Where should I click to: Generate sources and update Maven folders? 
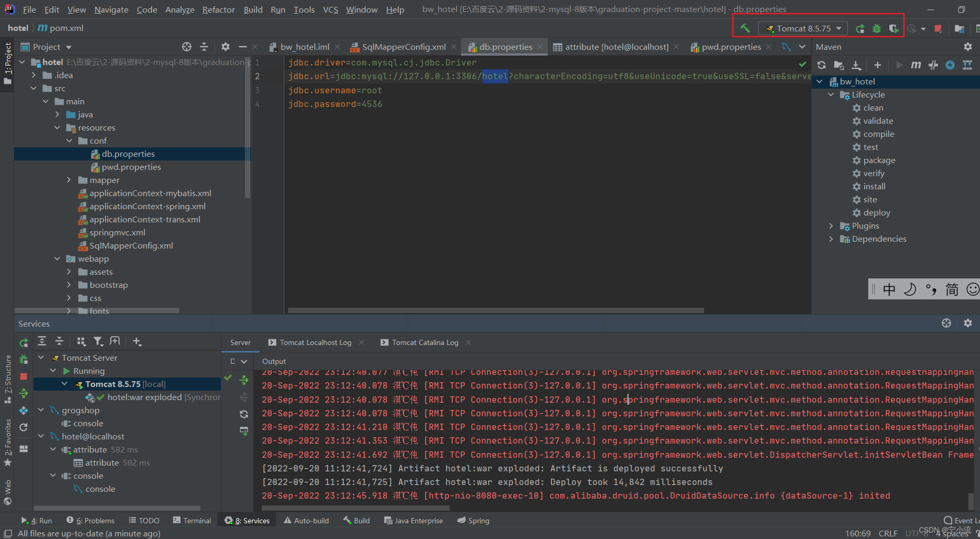pos(839,65)
